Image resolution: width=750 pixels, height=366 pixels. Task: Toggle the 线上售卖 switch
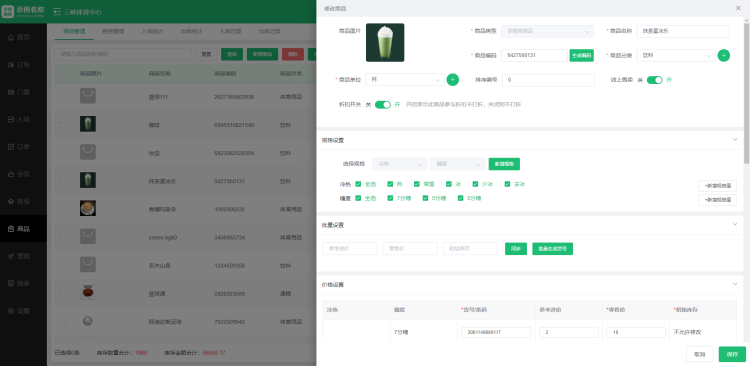pyautogui.click(x=654, y=80)
